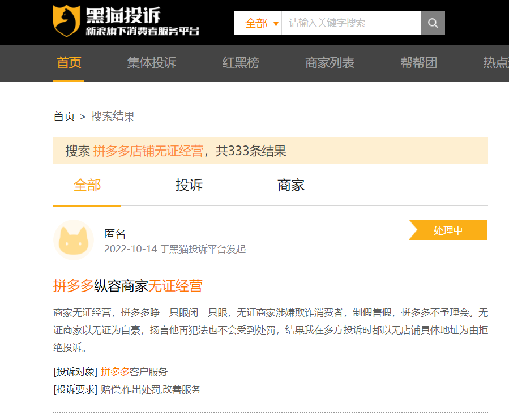The height and width of the screenshot is (420, 509).
Task: Click the 赔偿,作出处罚,改善服务 complaint request text
Action: [151, 389]
